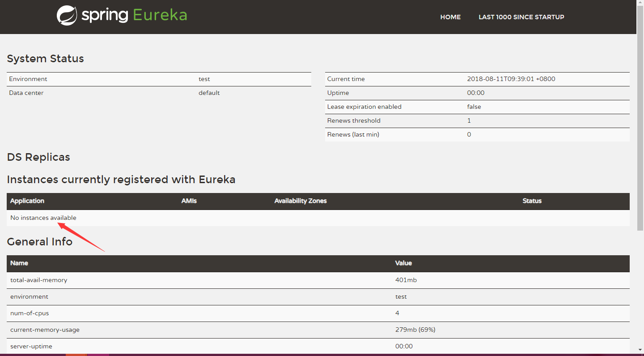Viewport: 644px width, 356px height.
Task: Select the num-of-cpus value 4
Action: 398,313
